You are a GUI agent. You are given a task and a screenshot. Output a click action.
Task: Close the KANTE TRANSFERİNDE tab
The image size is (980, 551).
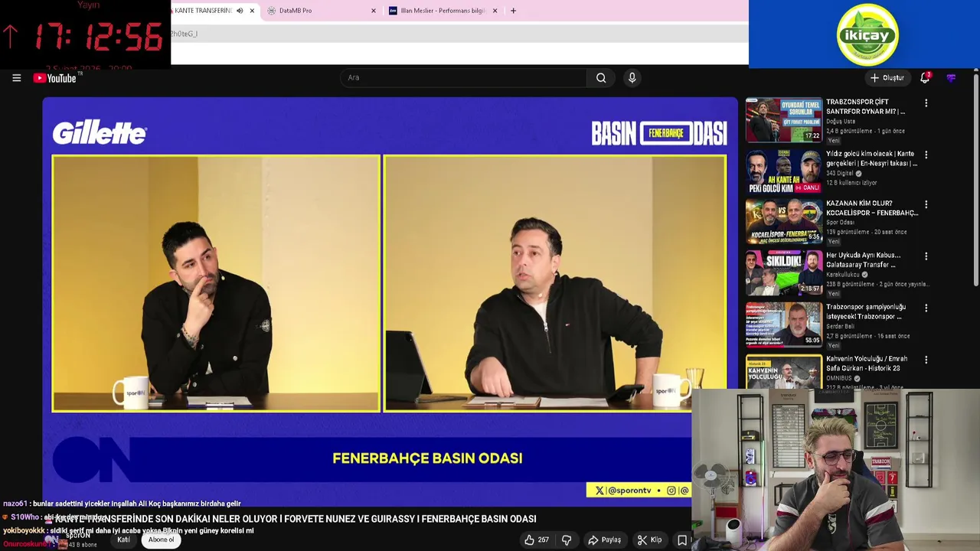[x=252, y=11]
